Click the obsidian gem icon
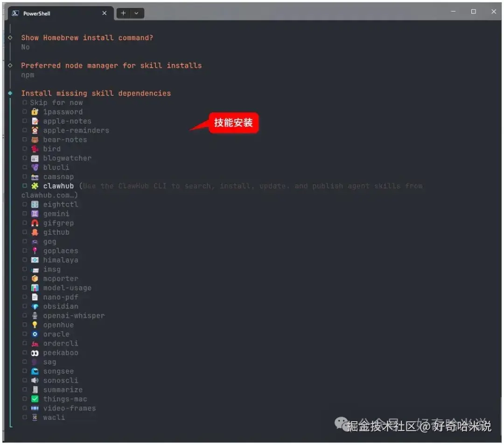This screenshot has width=504, height=445. [x=35, y=306]
